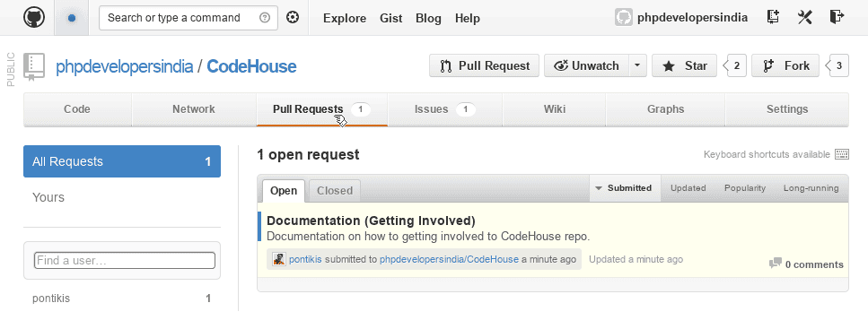Open the Graphs tab
The height and width of the screenshot is (329, 868).
click(x=665, y=109)
